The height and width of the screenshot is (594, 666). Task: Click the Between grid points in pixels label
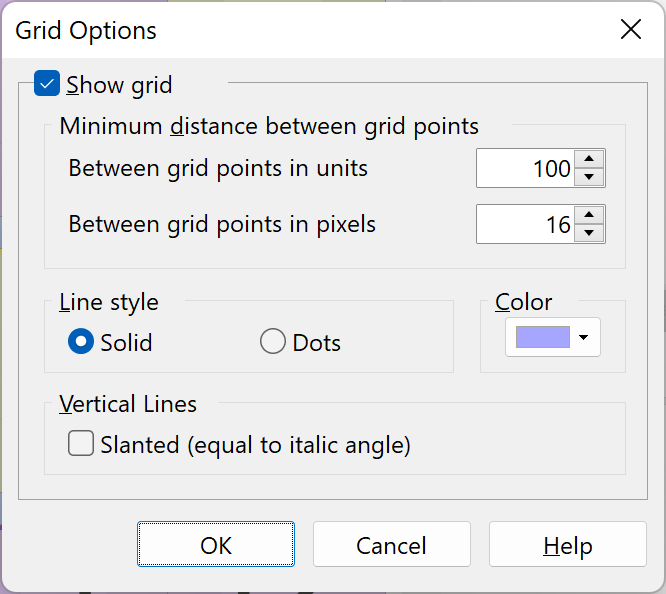click(x=222, y=224)
